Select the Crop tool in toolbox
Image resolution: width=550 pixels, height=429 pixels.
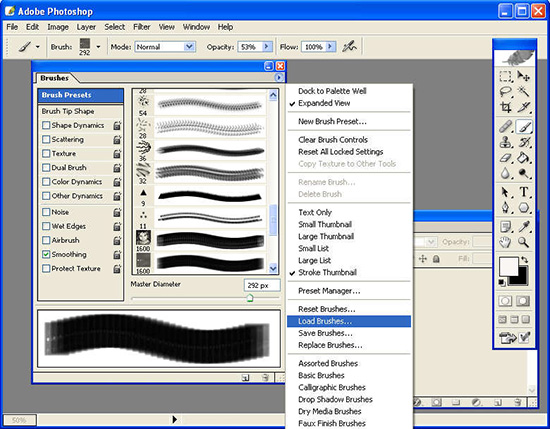(505, 107)
